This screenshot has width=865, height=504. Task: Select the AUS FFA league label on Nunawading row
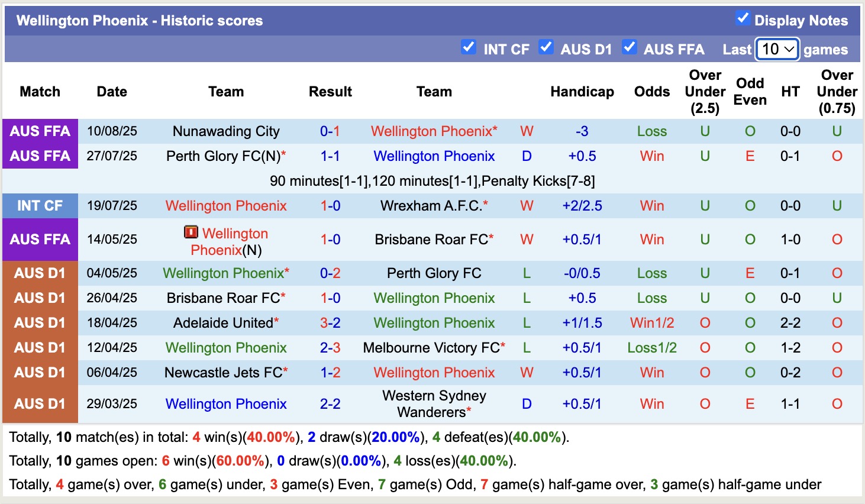[x=40, y=131]
